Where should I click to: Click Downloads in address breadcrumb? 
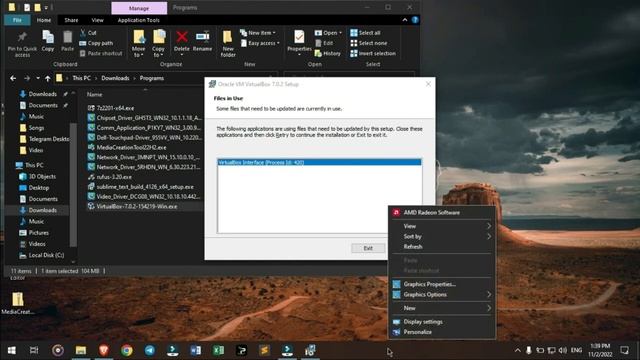115,78
